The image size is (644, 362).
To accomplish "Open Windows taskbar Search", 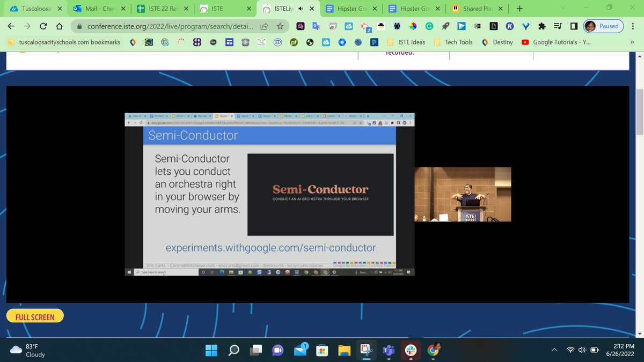I will tap(234, 350).
